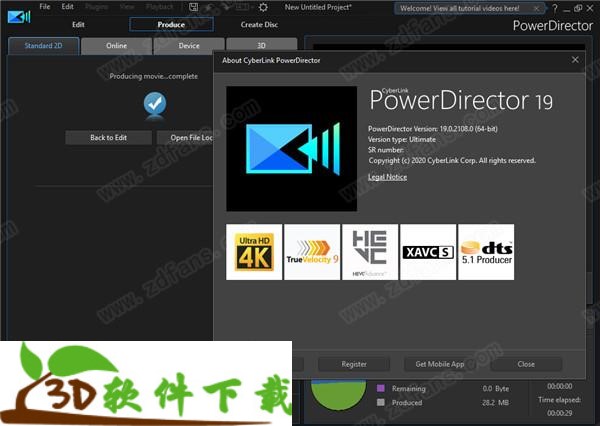Click the dts 5.1 Producer badge
Screen dimensions: 600x426
point(486,252)
